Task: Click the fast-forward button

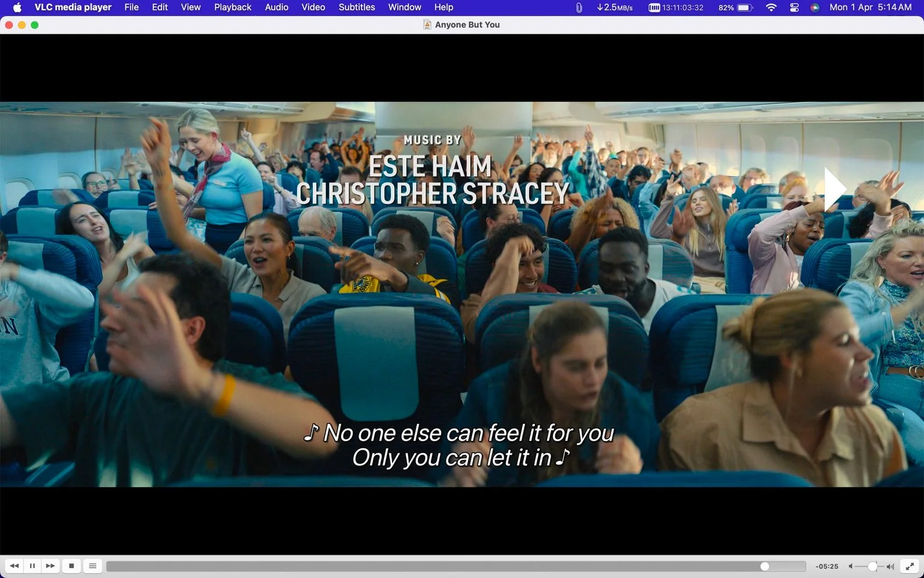Action: 51,566
